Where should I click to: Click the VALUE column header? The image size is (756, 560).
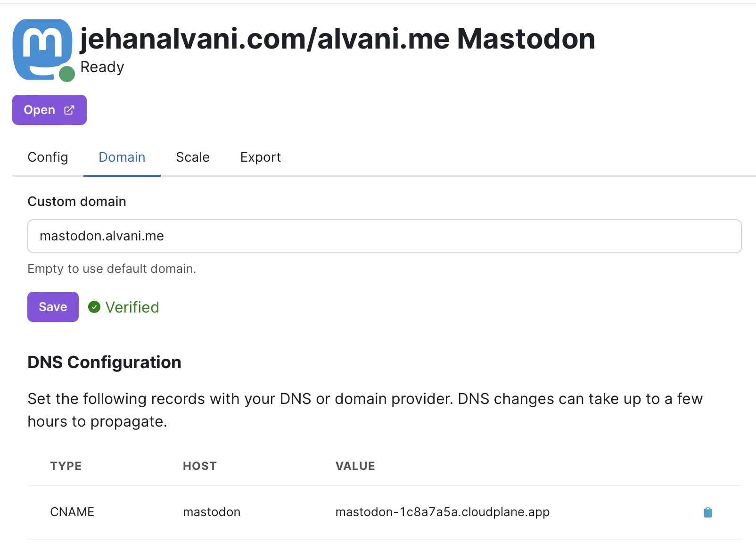coord(355,466)
